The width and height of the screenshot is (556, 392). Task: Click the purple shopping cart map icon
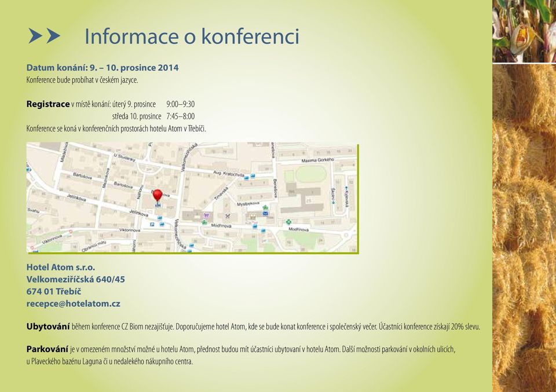coord(206,215)
